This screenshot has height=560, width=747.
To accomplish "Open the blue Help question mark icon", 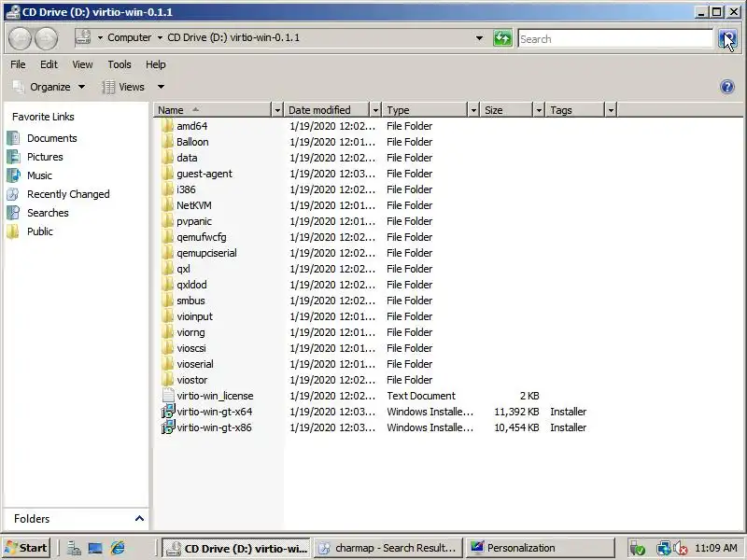I will pyautogui.click(x=727, y=87).
